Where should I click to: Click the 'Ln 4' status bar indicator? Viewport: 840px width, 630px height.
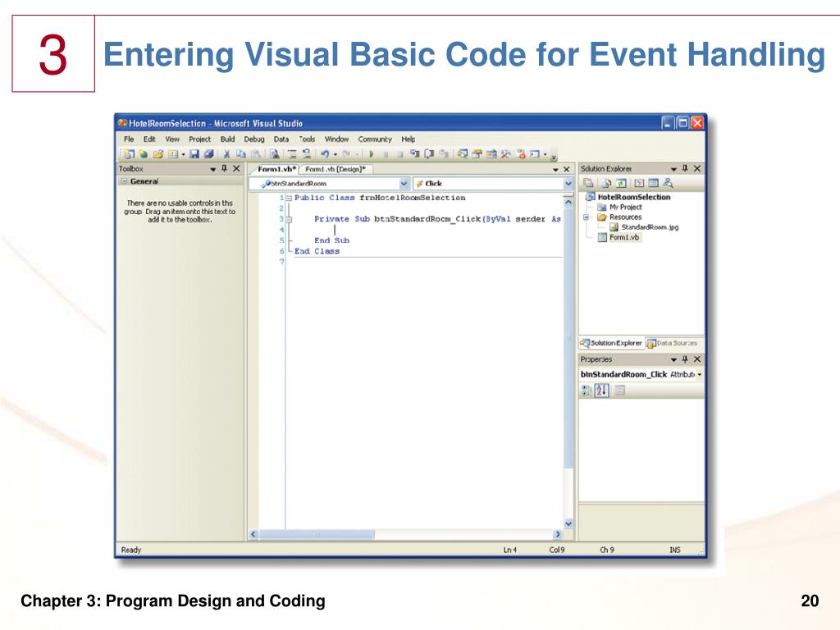(x=510, y=550)
